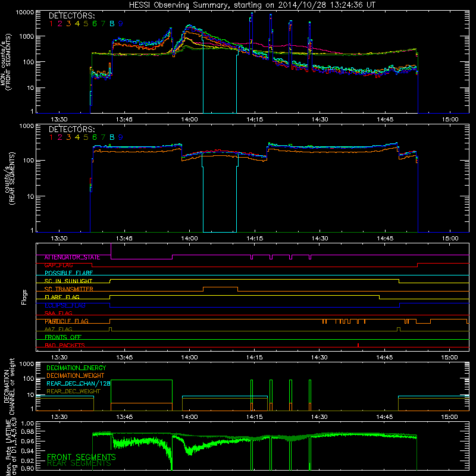Select red detector 1 in rear segments legend

tap(51, 137)
